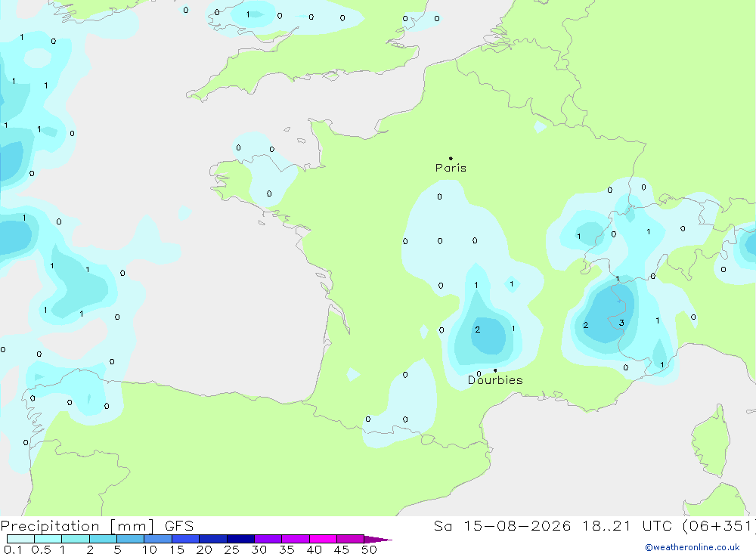Click the legend label '20'
This screenshot has width=756, height=554.
pyautogui.click(x=204, y=549)
